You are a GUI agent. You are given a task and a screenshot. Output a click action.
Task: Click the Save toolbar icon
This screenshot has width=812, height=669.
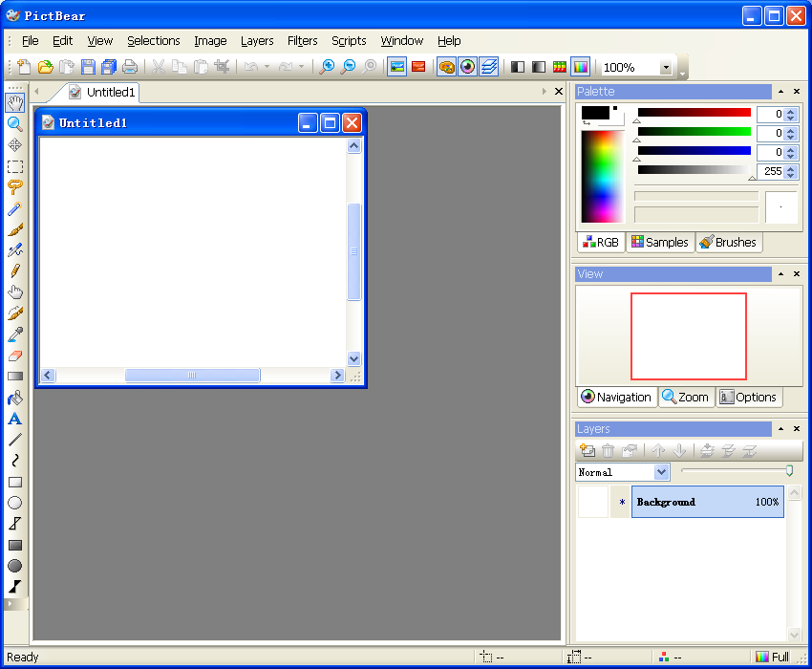[88, 67]
